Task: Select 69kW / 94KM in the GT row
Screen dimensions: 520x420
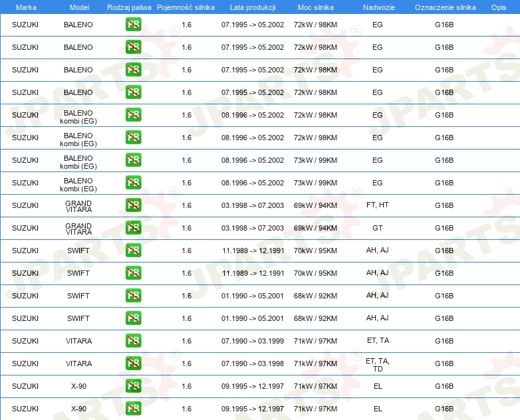Action: click(x=315, y=228)
